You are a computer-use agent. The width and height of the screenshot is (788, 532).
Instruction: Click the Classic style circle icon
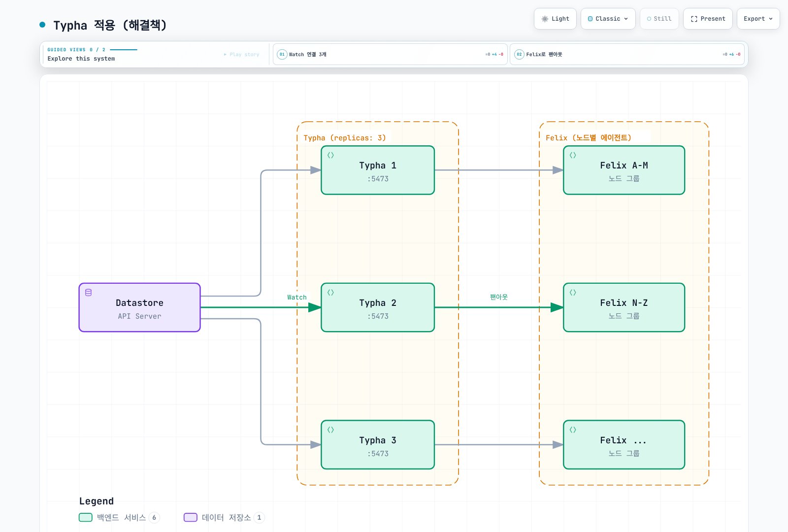point(591,19)
